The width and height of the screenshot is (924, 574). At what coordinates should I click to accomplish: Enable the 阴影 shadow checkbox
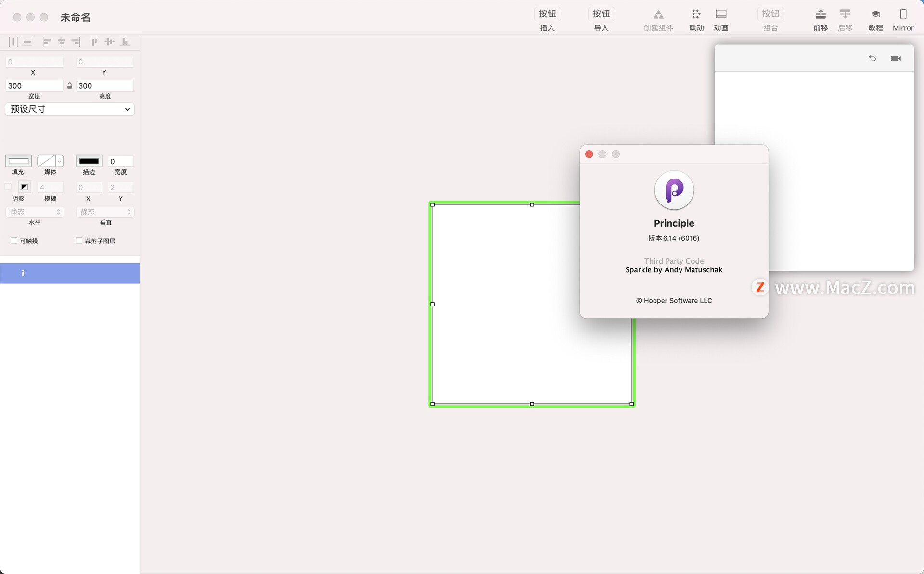8,187
